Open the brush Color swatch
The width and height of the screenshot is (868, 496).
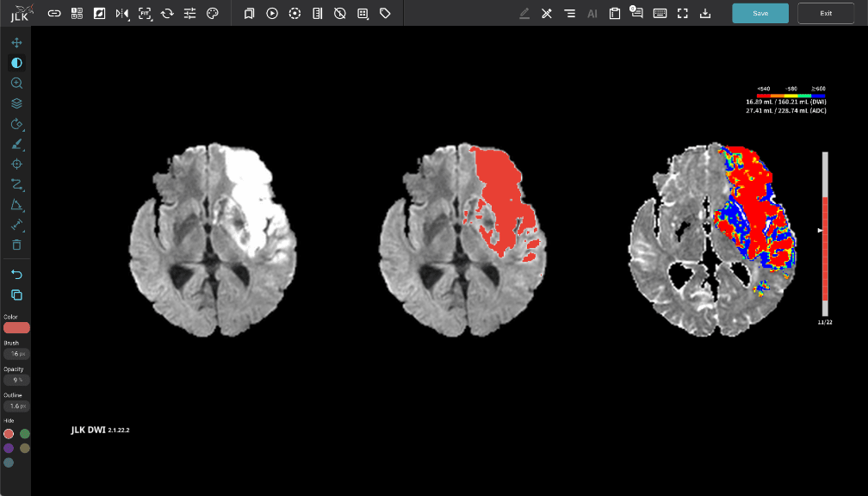click(16, 327)
